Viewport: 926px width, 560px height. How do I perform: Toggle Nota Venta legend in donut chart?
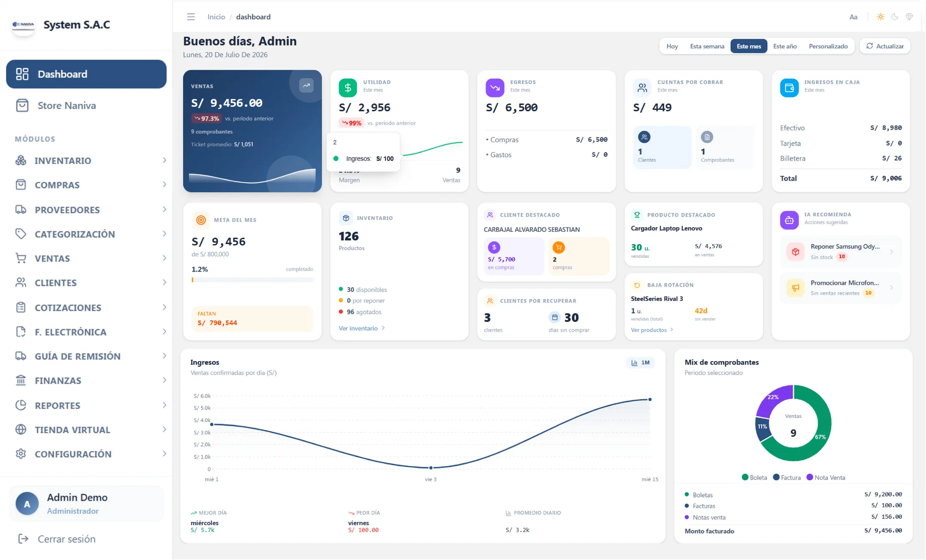click(x=826, y=477)
